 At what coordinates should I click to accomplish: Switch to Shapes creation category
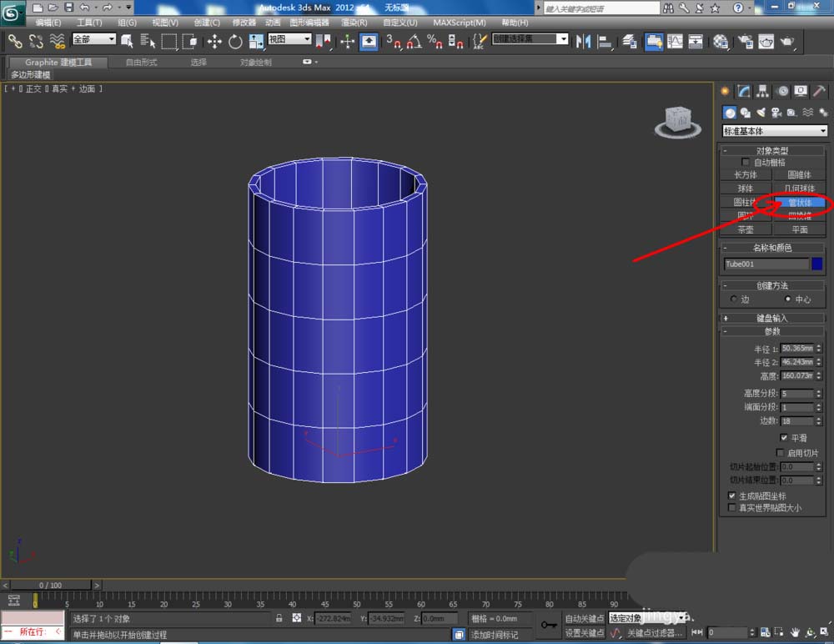(745, 113)
